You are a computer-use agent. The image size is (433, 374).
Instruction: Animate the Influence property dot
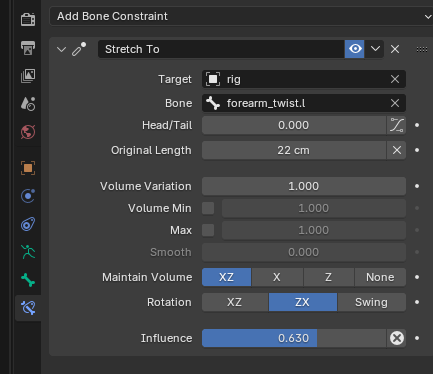pos(417,338)
